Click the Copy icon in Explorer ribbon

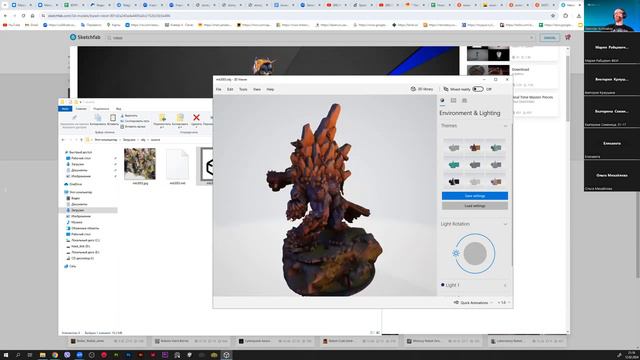pyautogui.click(x=98, y=118)
